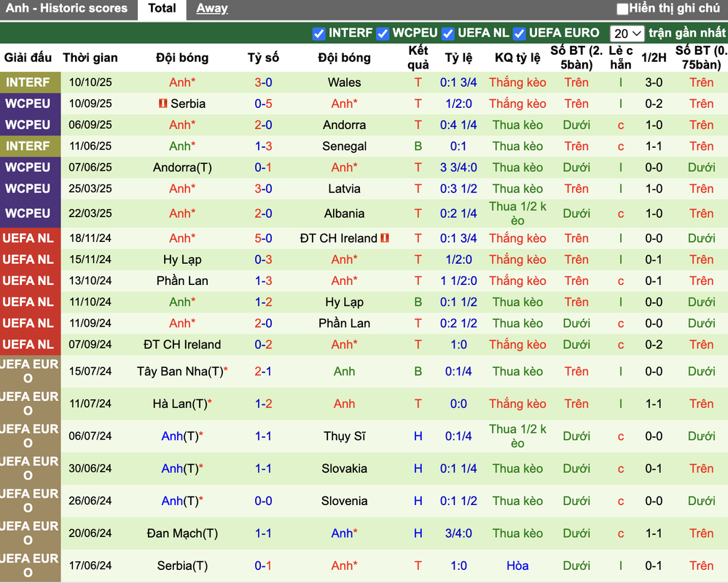The image size is (728, 583).
Task: Click the date 30/06/24
Action: [x=90, y=469]
